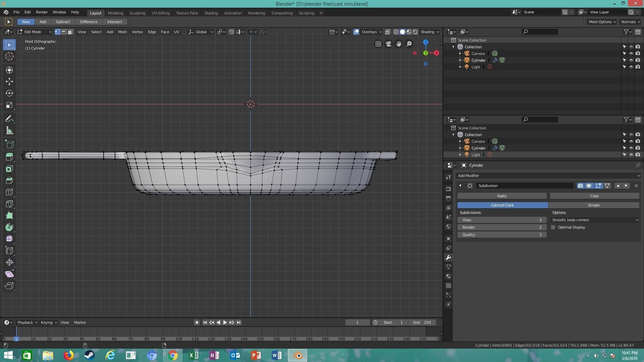
Task: Collapse the Subdivision modifier panel
Action: [461, 186]
